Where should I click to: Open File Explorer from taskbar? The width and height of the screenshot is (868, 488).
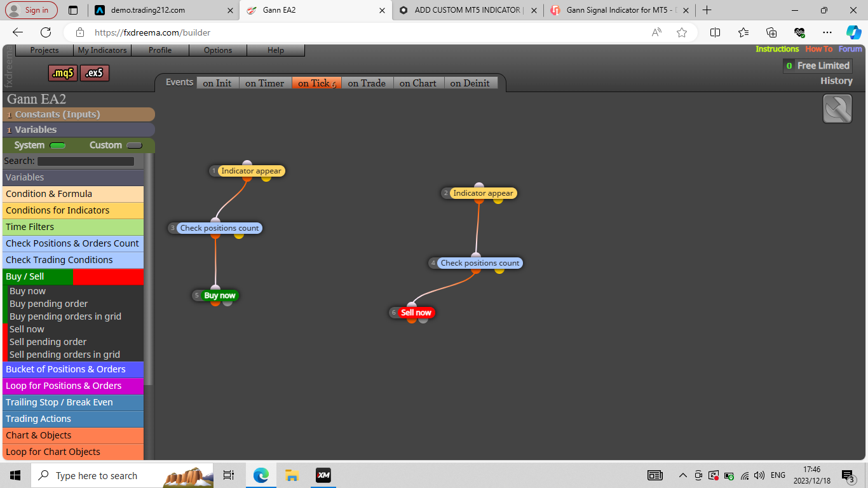292,475
